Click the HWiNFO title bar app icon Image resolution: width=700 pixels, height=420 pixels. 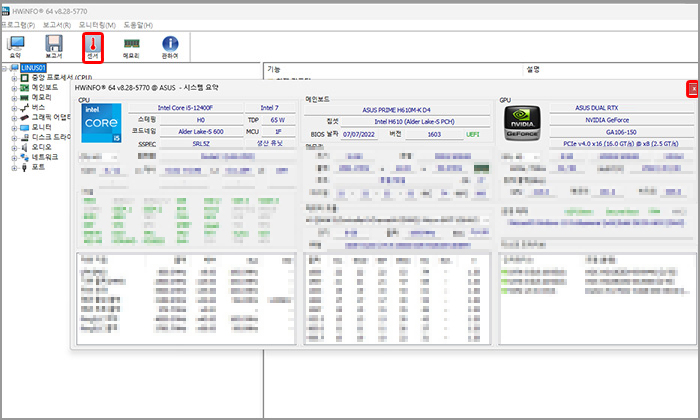(5, 11)
